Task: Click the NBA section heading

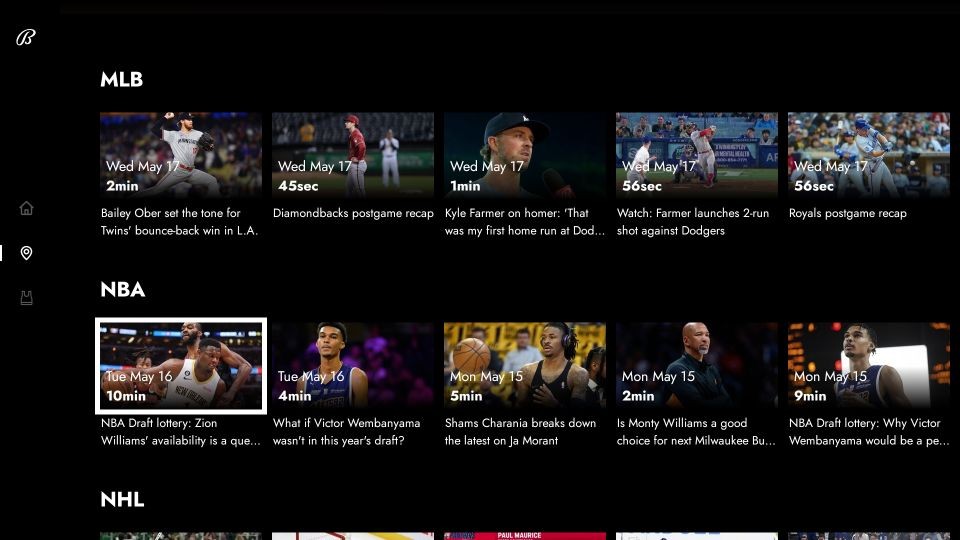Action: 123,290
